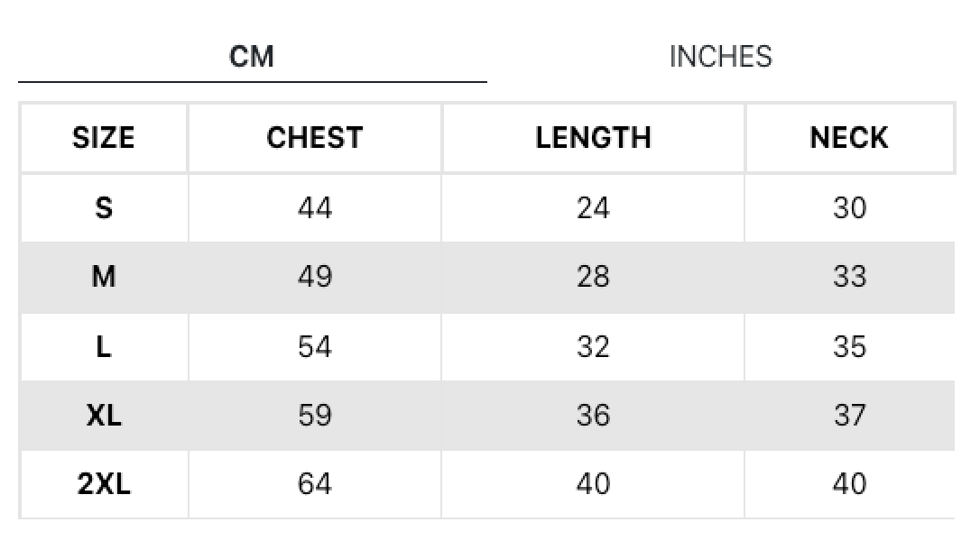Click the NECK column header
This screenshot has width=980, height=550.
point(849,138)
